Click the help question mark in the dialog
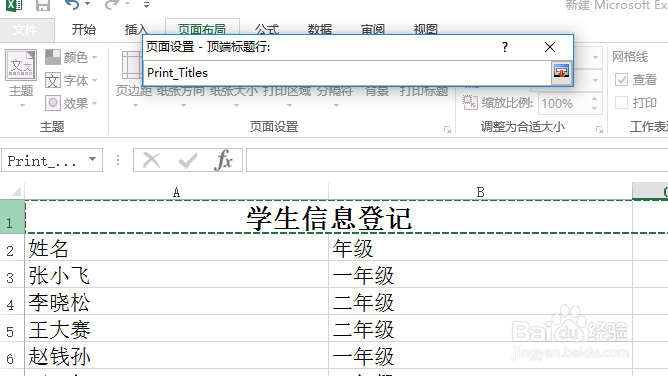668x376 pixels. (505, 47)
